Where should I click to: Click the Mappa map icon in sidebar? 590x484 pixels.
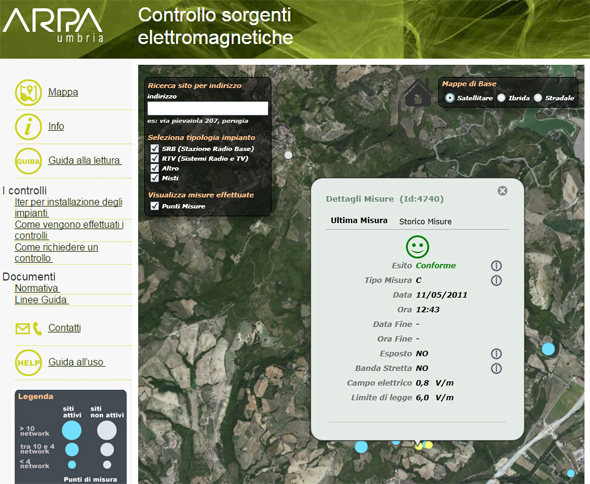point(28,93)
